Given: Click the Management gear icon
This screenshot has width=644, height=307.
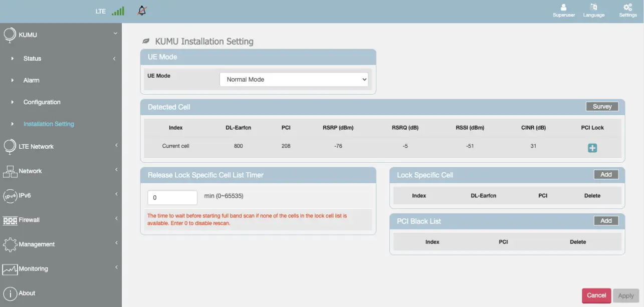Looking at the screenshot, I should click(10, 244).
